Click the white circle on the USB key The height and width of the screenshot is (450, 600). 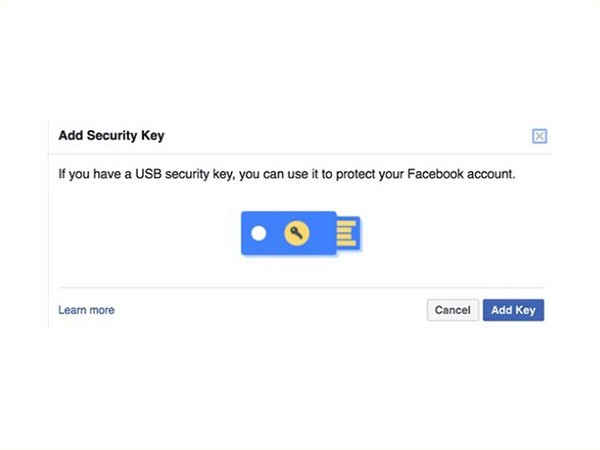[259, 233]
